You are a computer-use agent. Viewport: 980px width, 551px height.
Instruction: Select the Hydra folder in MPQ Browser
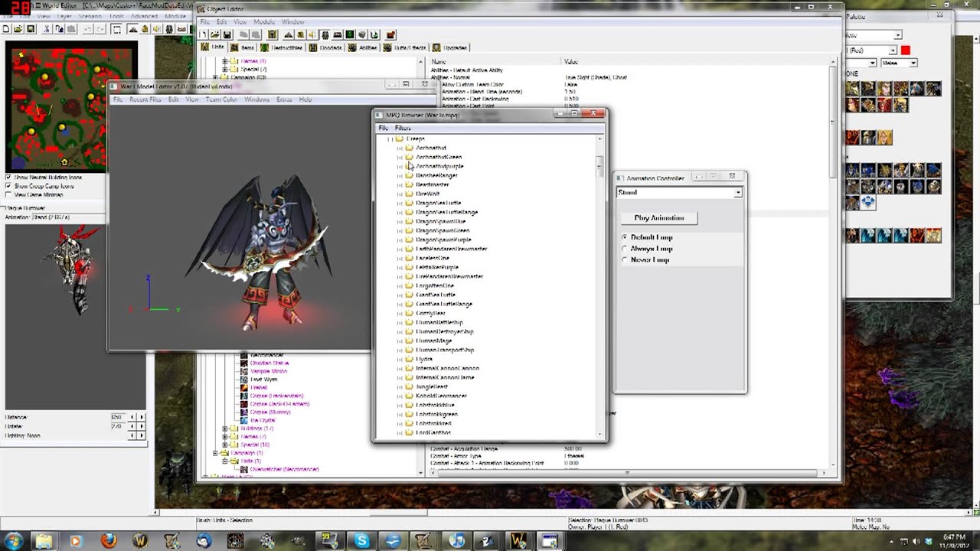[x=424, y=359]
